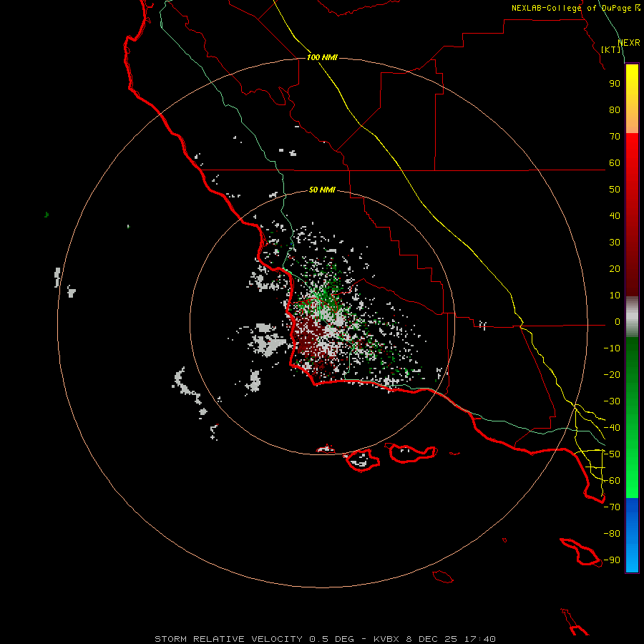The height and width of the screenshot is (644, 644).
Task: Click the -10 value on the velocity scale
Action: 612,348
